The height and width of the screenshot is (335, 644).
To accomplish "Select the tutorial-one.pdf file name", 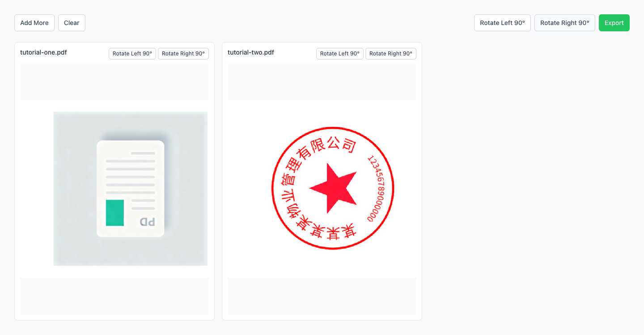I will coord(43,52).
